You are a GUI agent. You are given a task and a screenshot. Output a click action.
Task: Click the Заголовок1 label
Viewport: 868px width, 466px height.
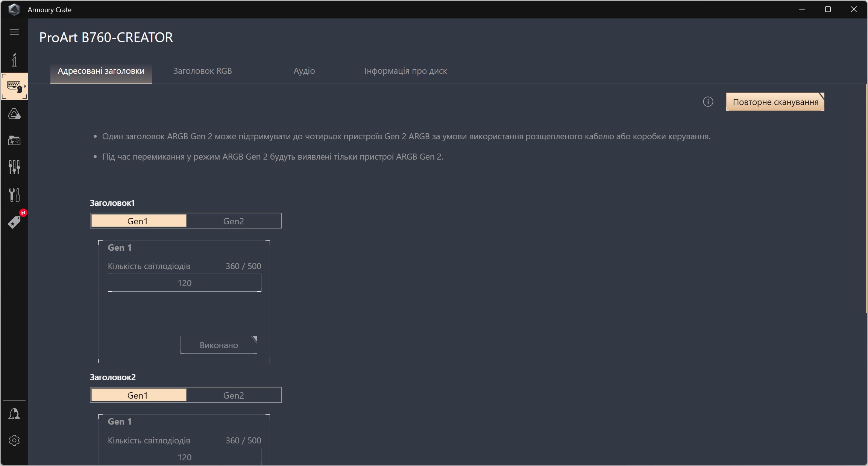point(112,203)
